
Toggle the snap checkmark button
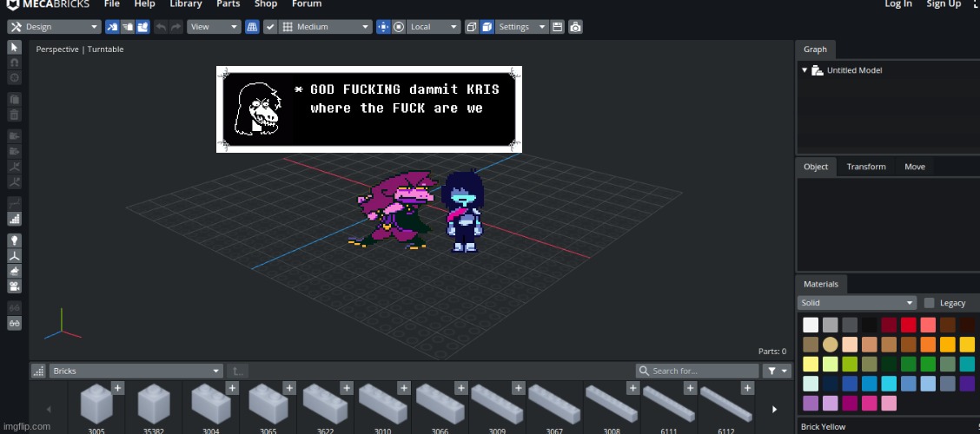point(270,27)
